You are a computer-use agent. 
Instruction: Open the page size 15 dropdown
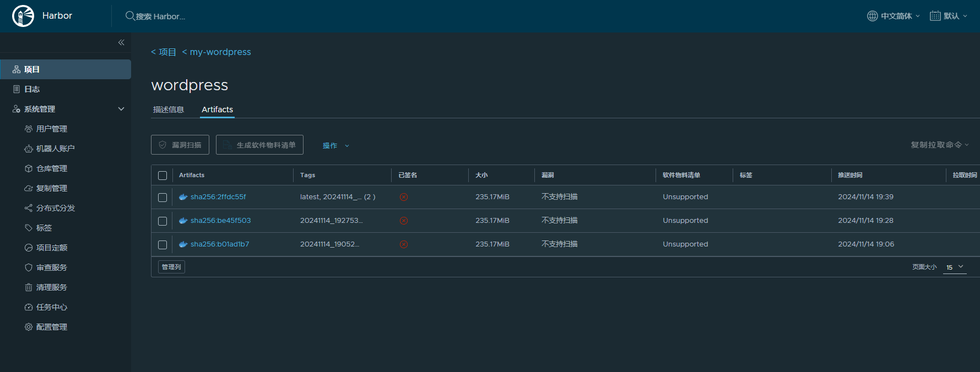[x=955, y=267]
